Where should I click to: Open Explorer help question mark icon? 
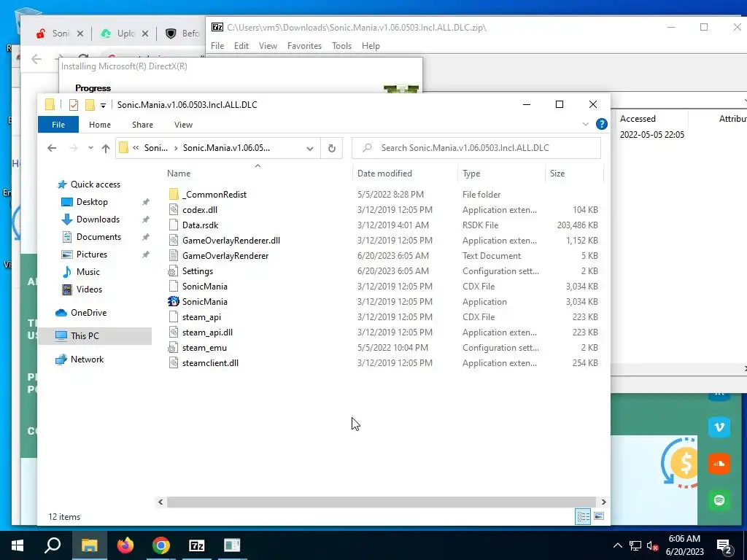(x=601, y=124)
